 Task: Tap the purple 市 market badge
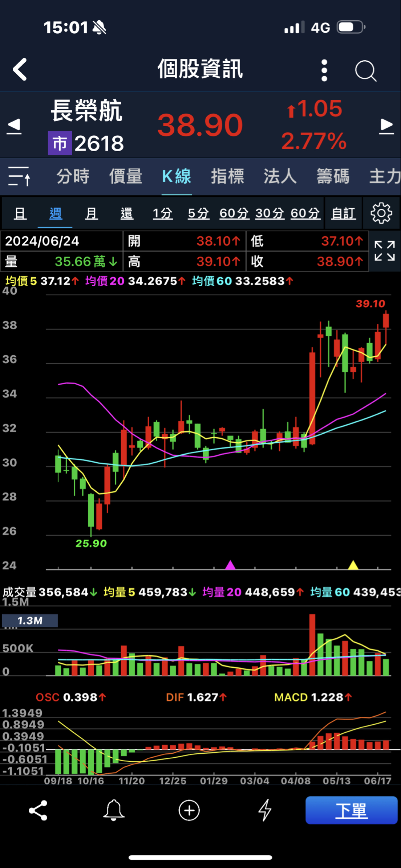60,143
